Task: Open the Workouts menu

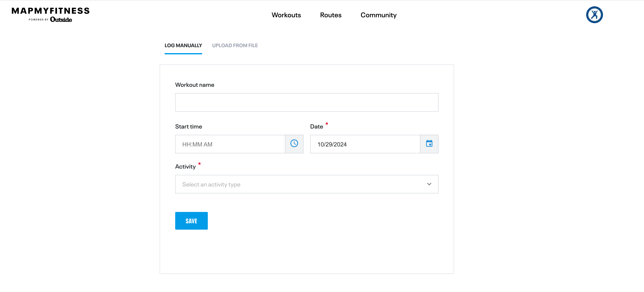Action: tap(286, 15)
